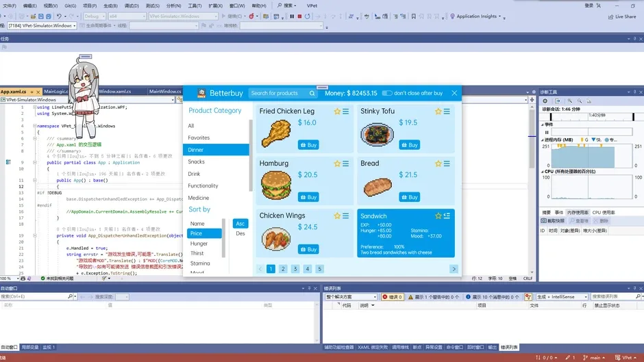This screenshot has width=644, height=362.
Task: Switch to the MainWindow.cs editor tab
Action: point(165,92)
